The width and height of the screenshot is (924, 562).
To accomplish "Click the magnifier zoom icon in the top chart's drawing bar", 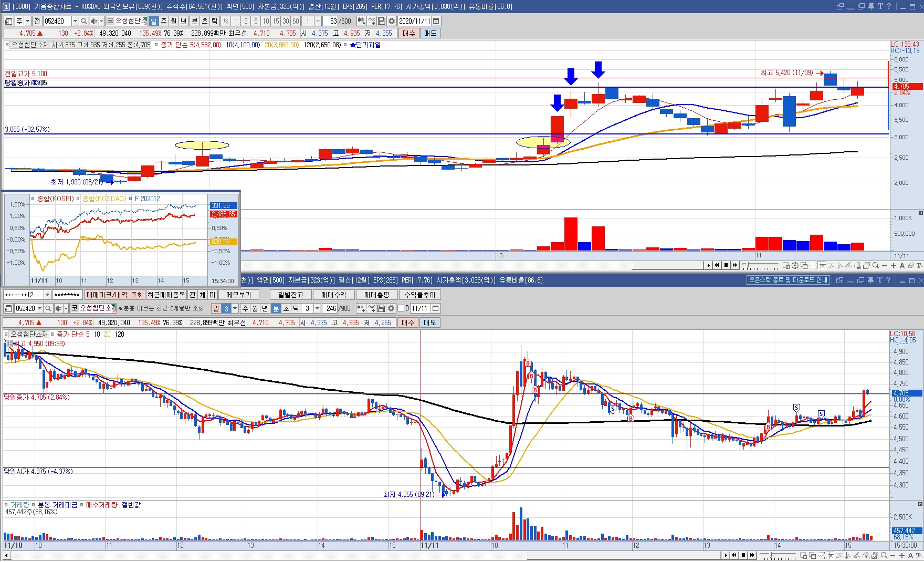I will click(876, 266).
